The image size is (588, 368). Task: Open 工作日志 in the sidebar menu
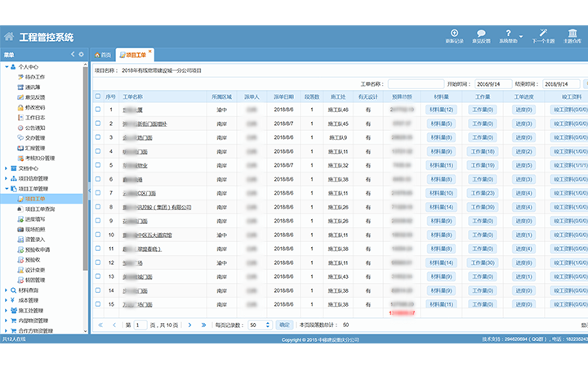[35, 118]
